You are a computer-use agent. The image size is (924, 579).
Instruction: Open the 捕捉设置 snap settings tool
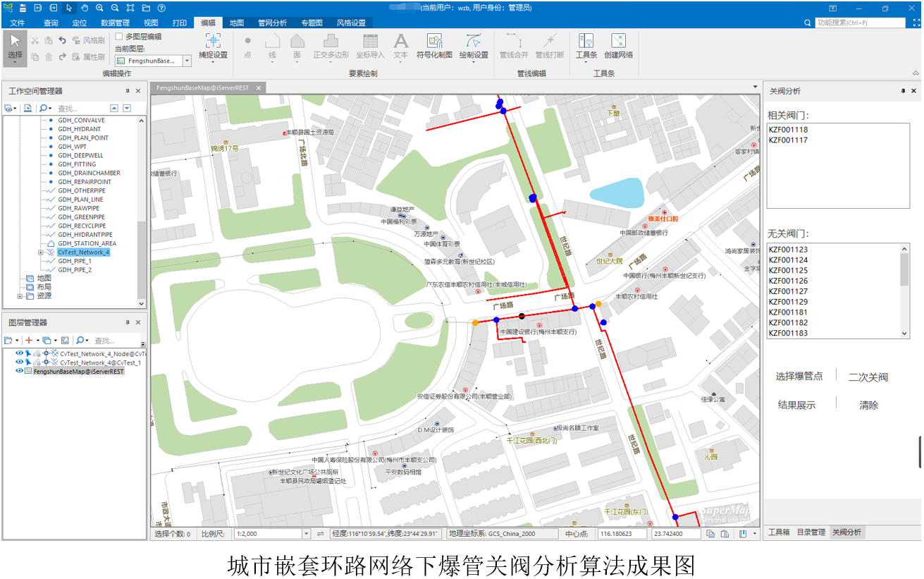point(213,46)
